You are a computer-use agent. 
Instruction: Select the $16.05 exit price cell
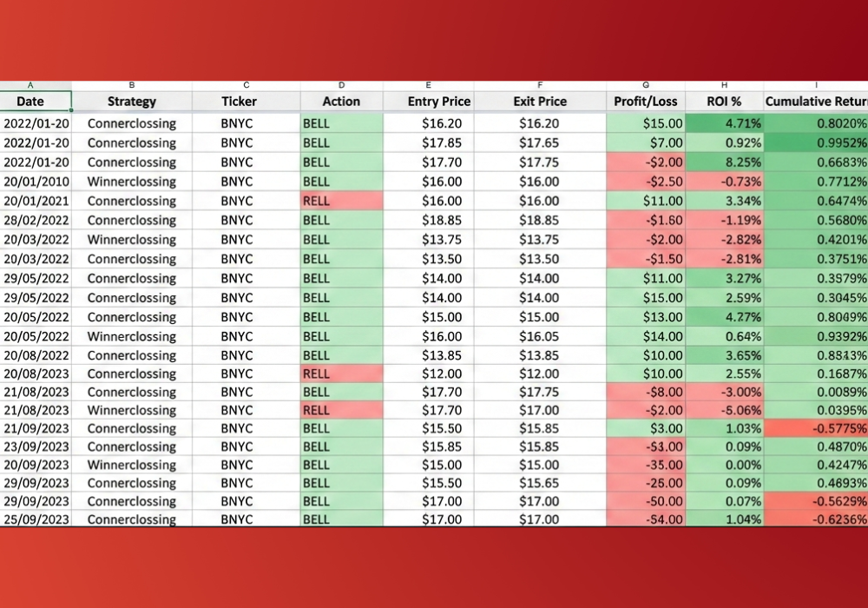[x=539, y=336]
